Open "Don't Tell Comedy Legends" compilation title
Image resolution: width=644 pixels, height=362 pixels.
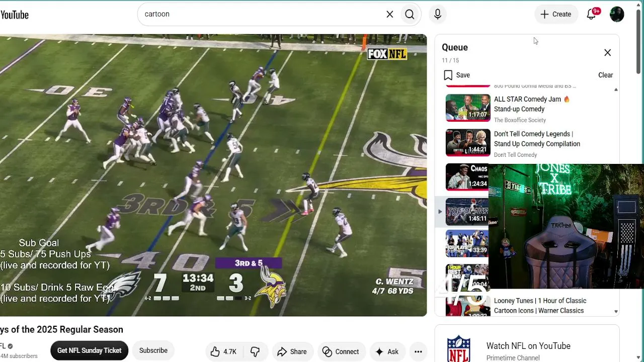[537, 139]
